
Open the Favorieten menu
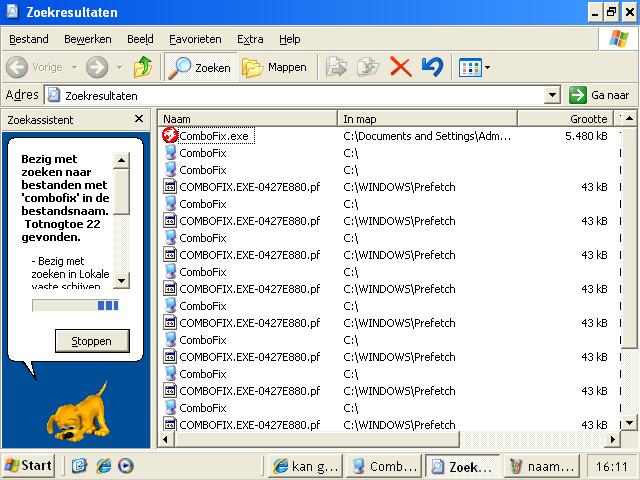click(195, 39)
